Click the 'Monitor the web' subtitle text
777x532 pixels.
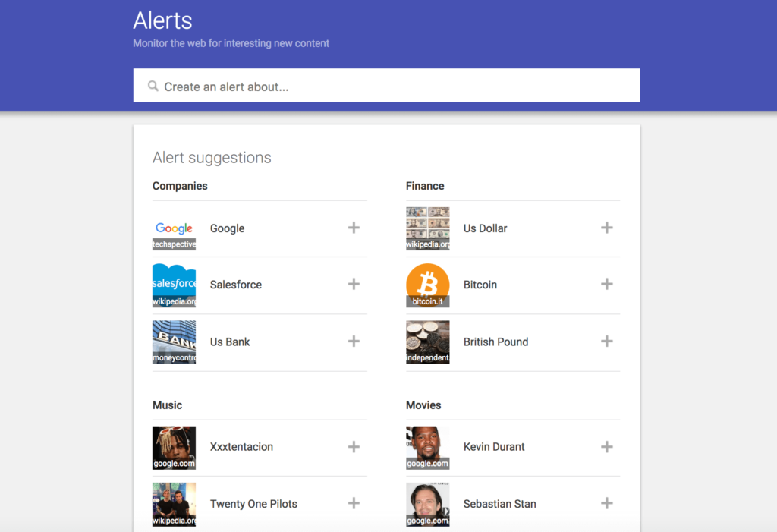pos(231,43)
